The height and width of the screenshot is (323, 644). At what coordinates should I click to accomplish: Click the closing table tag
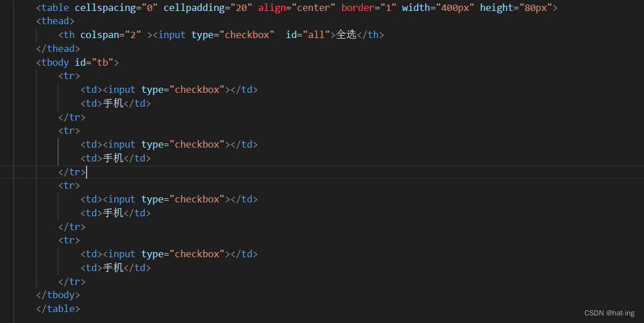coord(58,309)
